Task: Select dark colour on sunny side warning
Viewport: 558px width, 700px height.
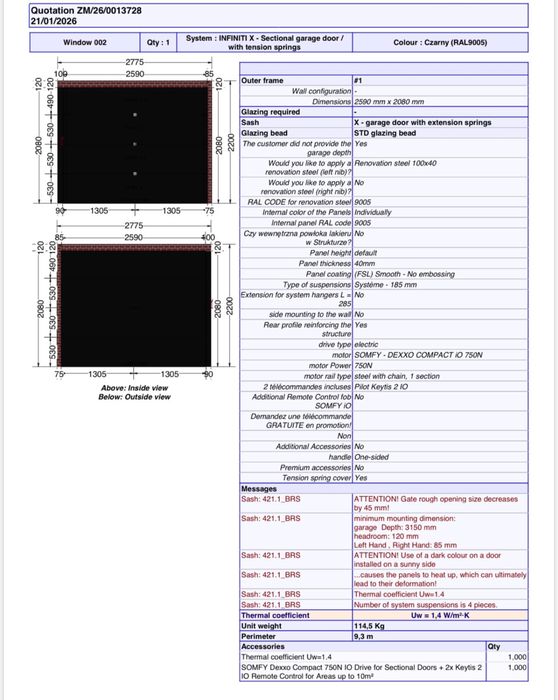Action: point(427,560)
